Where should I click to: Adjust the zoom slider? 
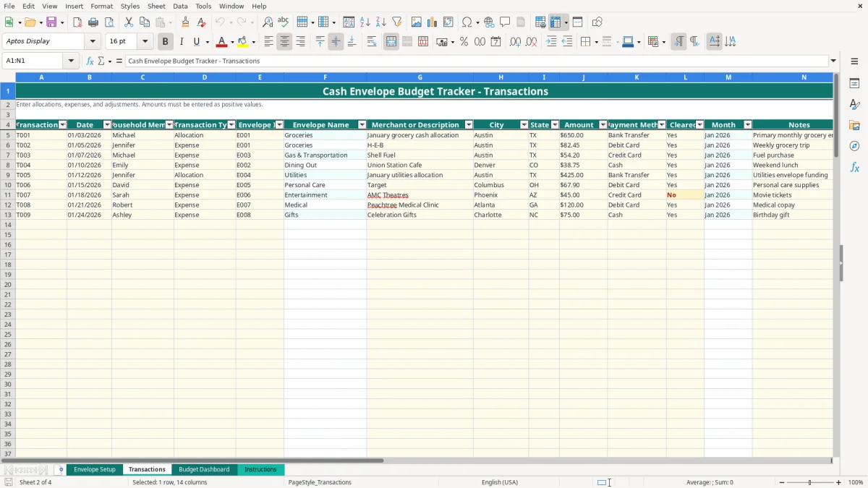click(x=810, y=482)
